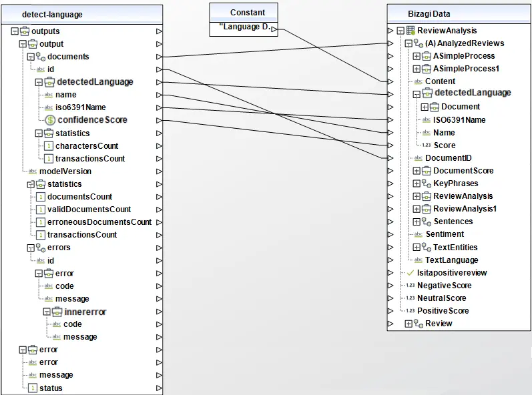This screenshot has height=395, width=532.
Task: Click the modelVersion string type icon
Action: point(33,171)
